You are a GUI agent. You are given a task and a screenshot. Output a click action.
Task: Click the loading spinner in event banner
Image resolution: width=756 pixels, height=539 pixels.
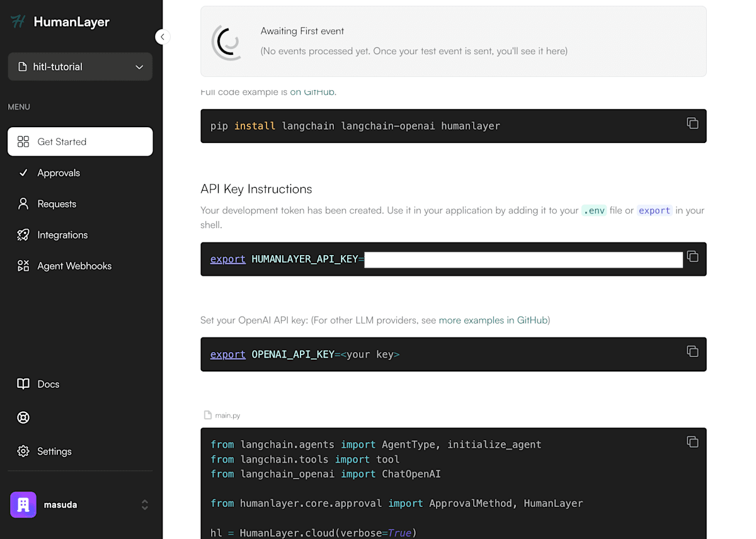coord(228,42)
